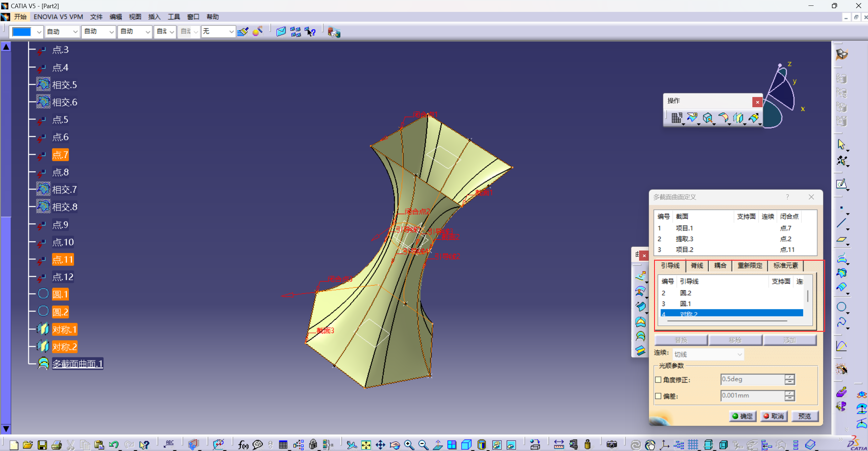Click the Save icon in bottom toolbar
This screenshot has height=451, width=868.
click(x=42, y=445)
